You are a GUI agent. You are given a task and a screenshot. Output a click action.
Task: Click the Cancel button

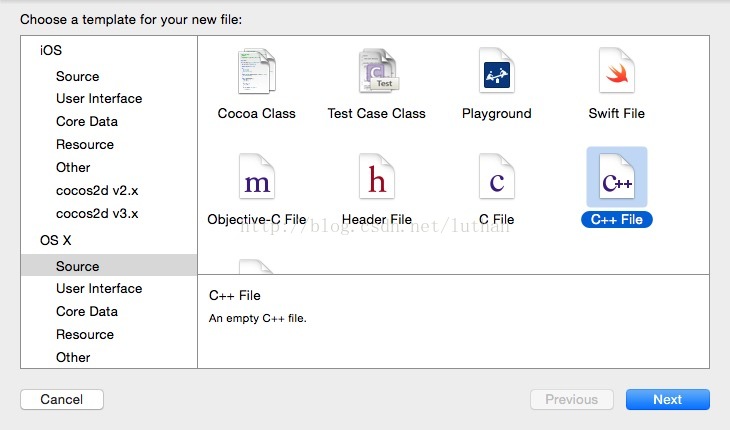[x=62, y=399]
